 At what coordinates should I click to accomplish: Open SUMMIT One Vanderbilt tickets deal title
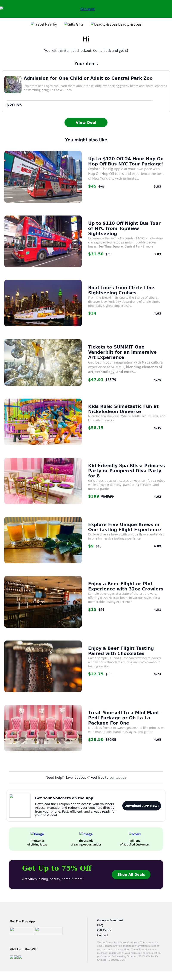click(x=121, y=352)
